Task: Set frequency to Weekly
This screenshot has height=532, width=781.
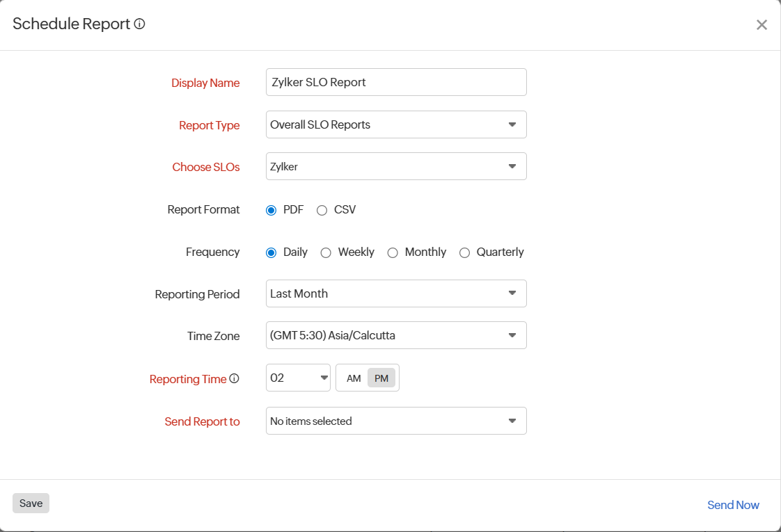Action: 326,252
